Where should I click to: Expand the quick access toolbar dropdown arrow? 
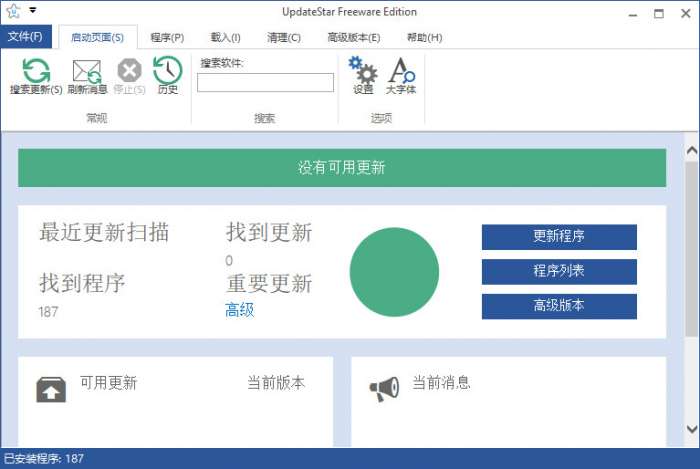pyautogui.click(x=32, y=11)
